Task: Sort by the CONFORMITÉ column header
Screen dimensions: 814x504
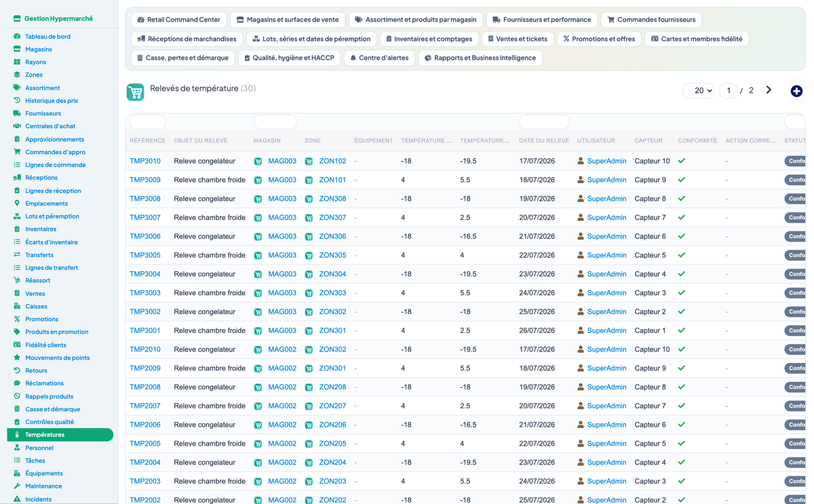Action: [697, 141]
